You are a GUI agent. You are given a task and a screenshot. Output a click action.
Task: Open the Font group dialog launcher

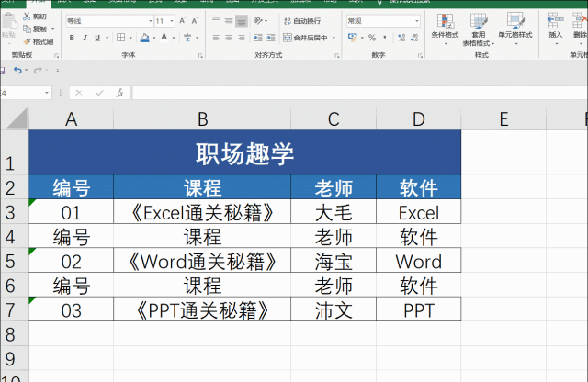click(200, 55)
